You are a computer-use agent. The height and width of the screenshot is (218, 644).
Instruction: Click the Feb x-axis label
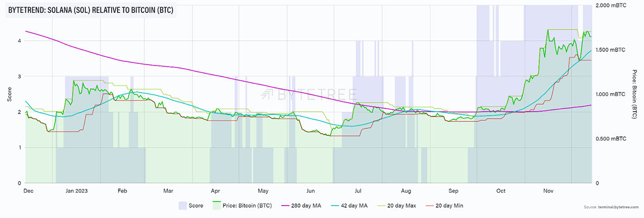122,190
